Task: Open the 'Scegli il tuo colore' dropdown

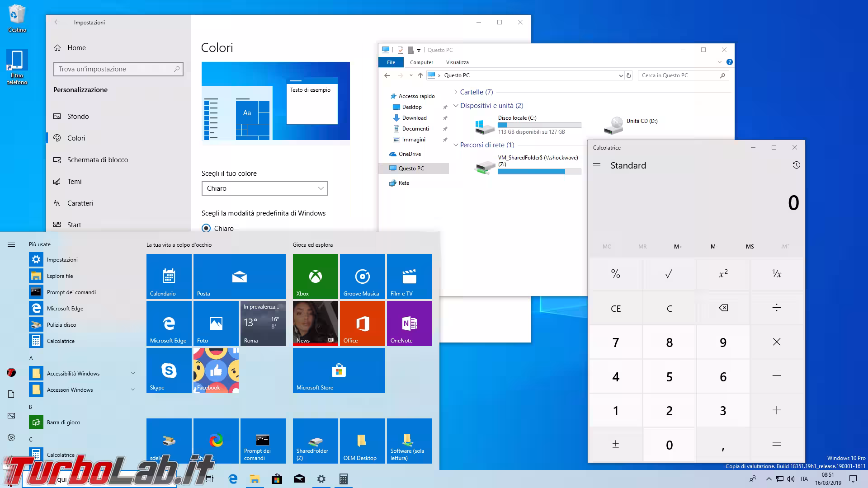Action: click(264, 188)
